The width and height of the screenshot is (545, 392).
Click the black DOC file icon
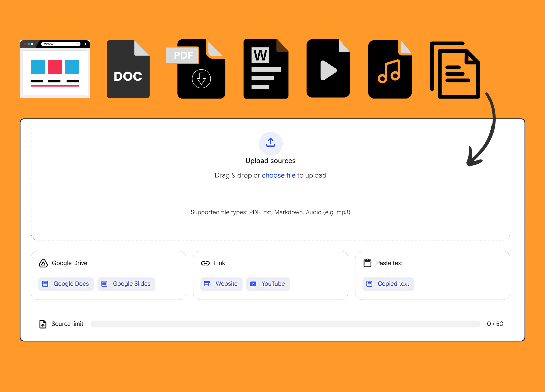pyautogui.click(x=128, y=70)
